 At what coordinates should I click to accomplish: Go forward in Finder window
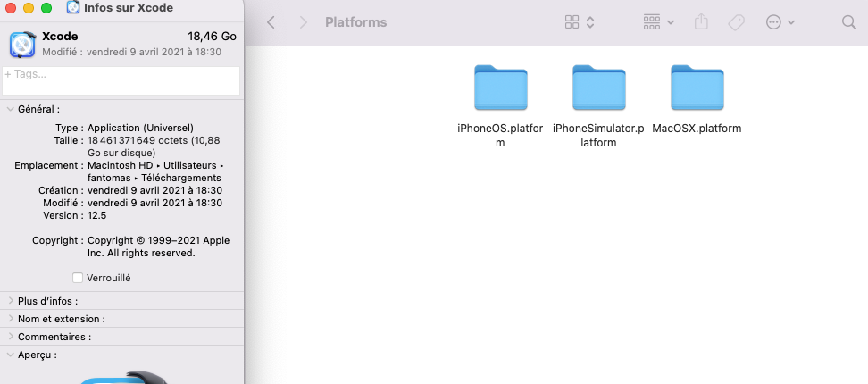click(x=303, y=22)
